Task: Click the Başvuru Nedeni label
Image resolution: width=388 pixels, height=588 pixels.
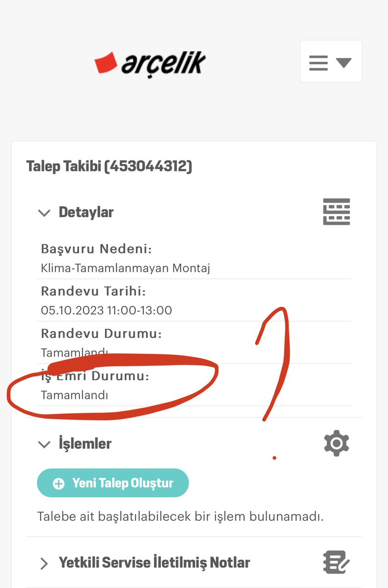Action: tap(97, 248)
